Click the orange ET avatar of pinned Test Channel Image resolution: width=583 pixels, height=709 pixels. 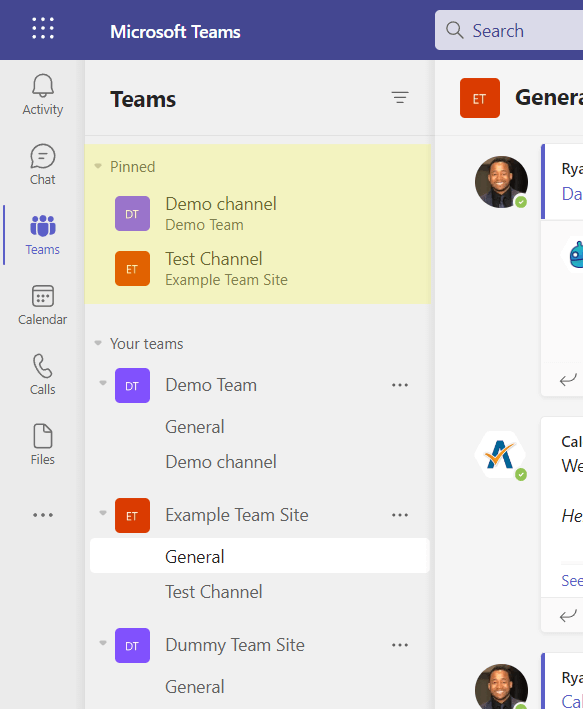pyautogui.click(x=132, y=269)
